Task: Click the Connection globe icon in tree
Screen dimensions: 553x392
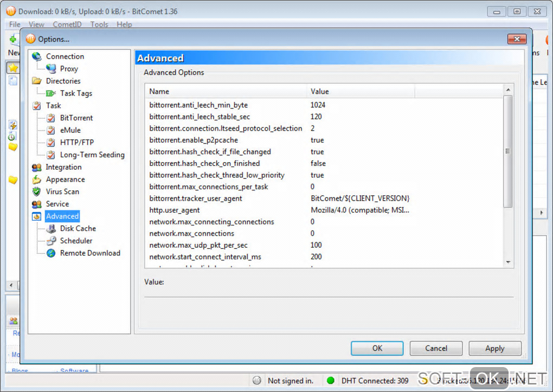Action: tap(37, 56)
